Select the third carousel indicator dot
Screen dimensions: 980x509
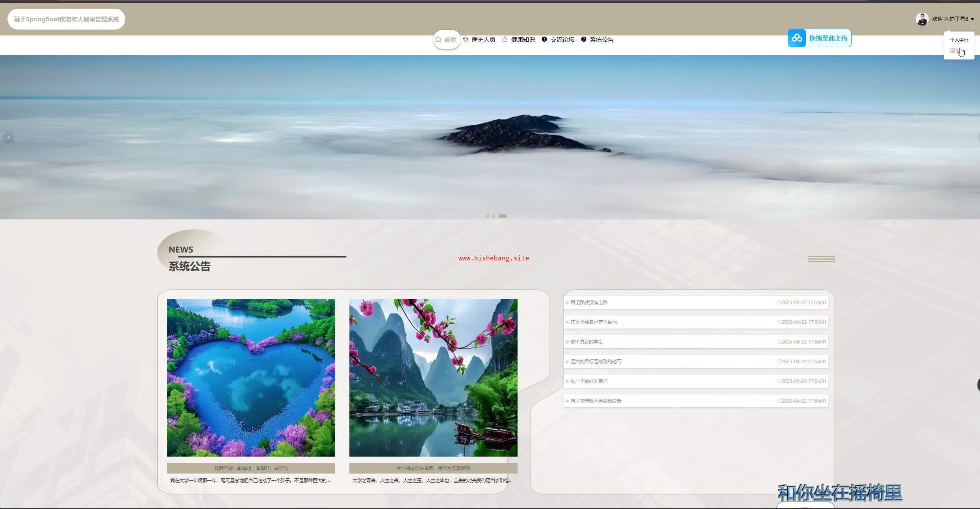tap(503, 216)
